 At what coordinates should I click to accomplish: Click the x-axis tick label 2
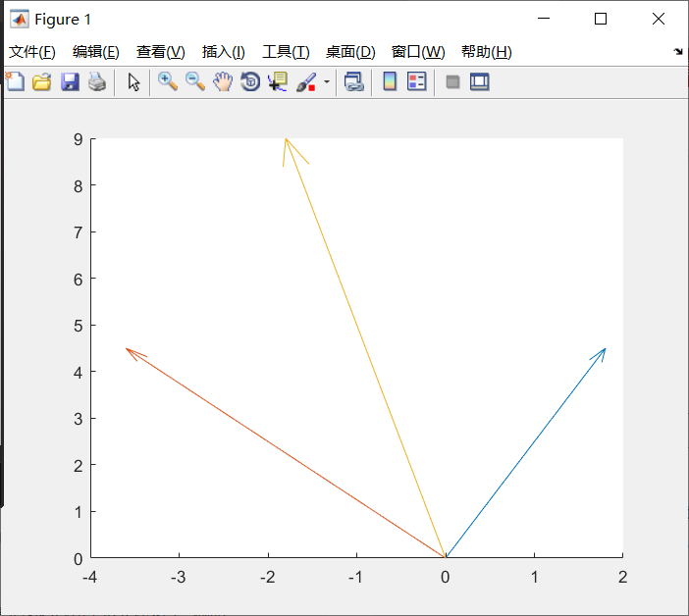coord(622,577)
